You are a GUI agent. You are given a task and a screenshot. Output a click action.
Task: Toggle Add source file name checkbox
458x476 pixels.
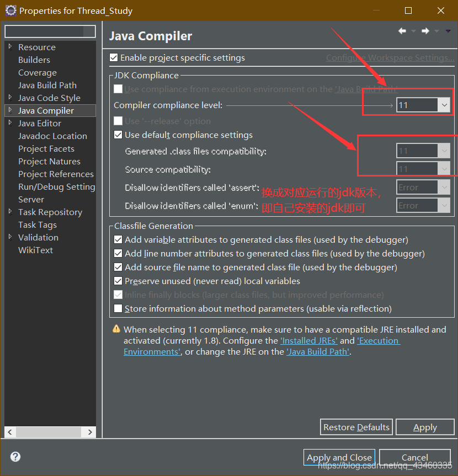coord(118,267)
